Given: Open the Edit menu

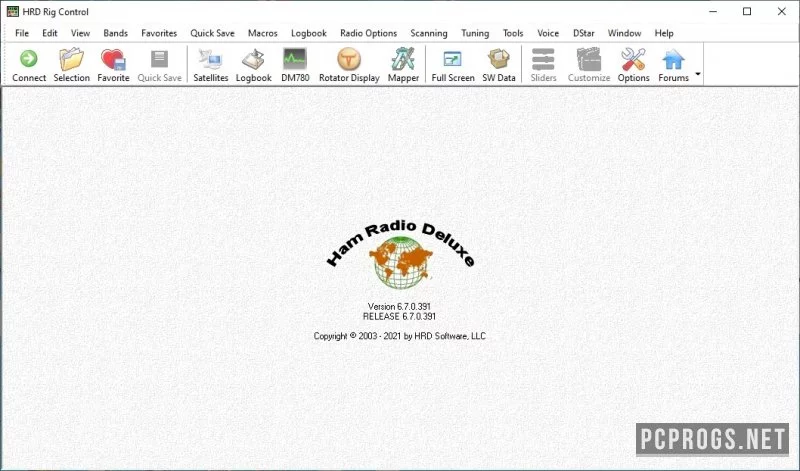Looking at the screenshot, I should click(49, 33).
